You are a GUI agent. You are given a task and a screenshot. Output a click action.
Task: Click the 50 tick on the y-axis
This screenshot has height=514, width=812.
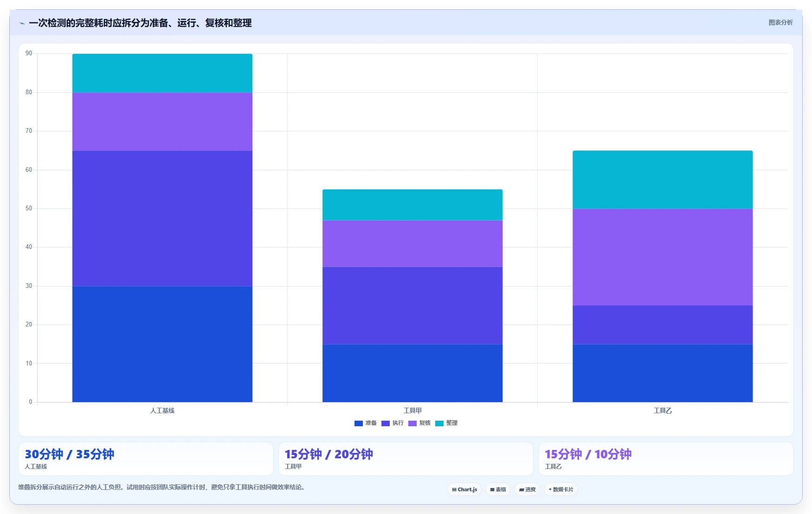[x=29, y=208]
